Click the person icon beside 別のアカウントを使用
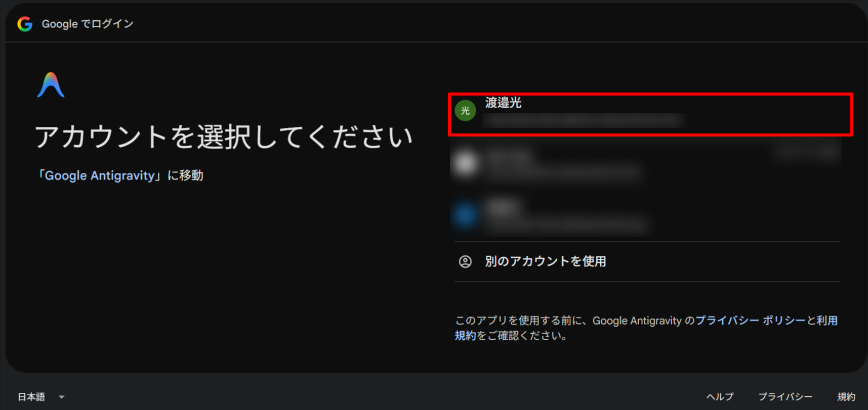 point(465,261)
